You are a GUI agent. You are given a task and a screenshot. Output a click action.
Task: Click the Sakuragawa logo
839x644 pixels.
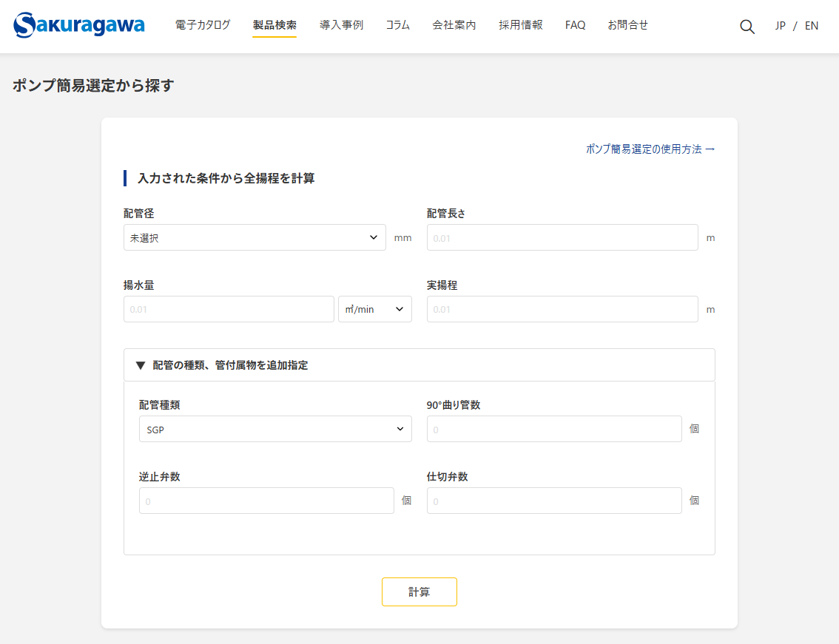pos(79,25)
